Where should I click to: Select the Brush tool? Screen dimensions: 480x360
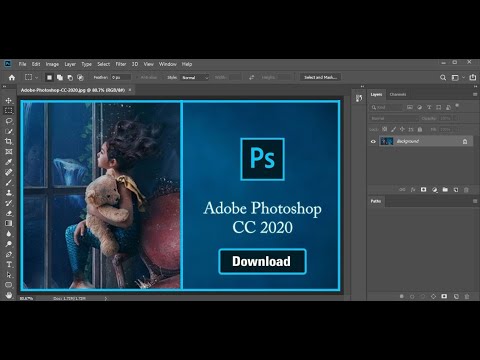pos(9,183)
